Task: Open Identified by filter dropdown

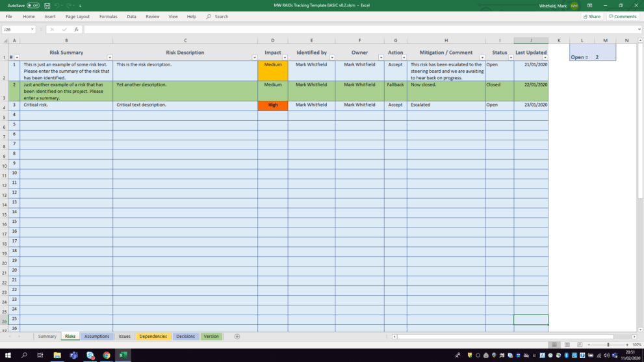Action: tap(332, 58)
